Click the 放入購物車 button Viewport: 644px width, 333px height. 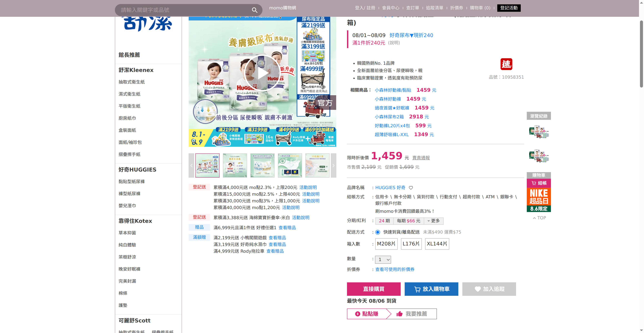[x=432, y=289]
